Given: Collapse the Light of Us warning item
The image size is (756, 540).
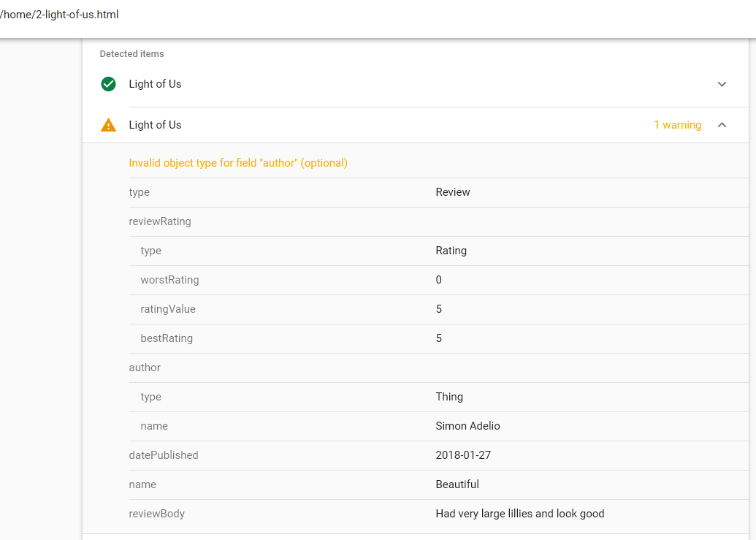Looking at the screenshot, I should (722, 125).
